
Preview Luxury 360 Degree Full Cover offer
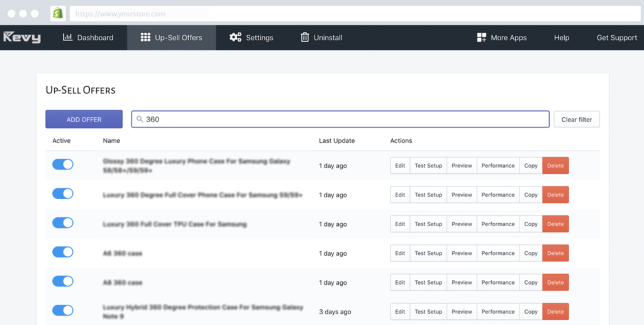pyautogui.click(x=462, y=195)
